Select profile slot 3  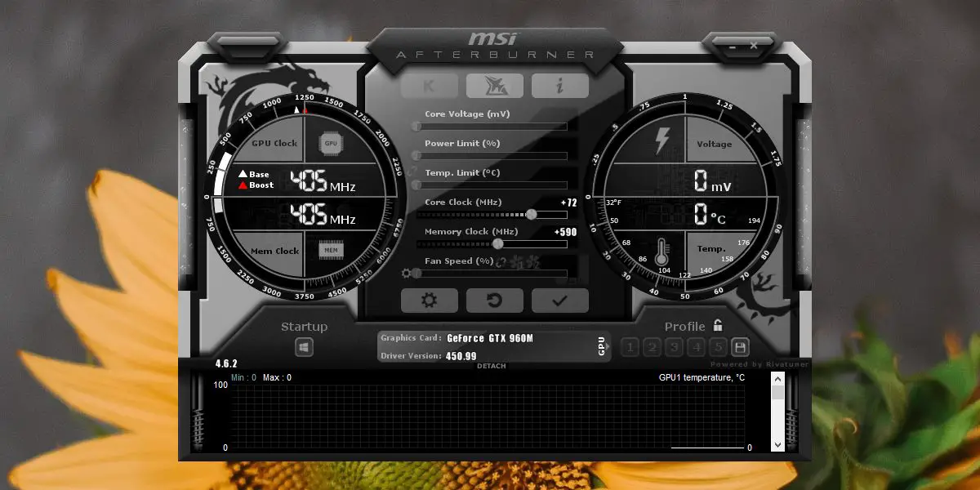pos(674,348)
